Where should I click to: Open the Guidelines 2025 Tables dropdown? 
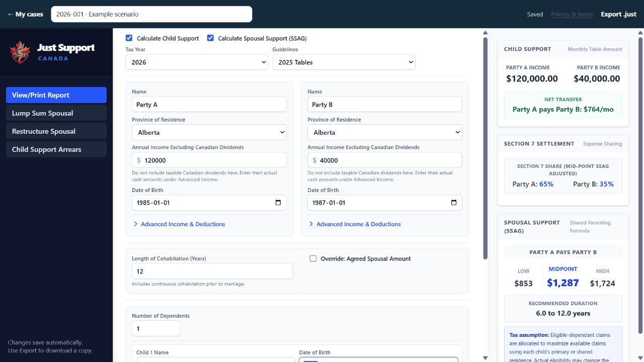tap(344, 62)
